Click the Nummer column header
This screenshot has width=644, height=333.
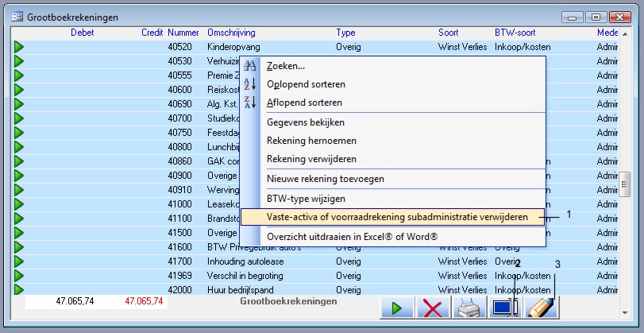pos(183,33)
